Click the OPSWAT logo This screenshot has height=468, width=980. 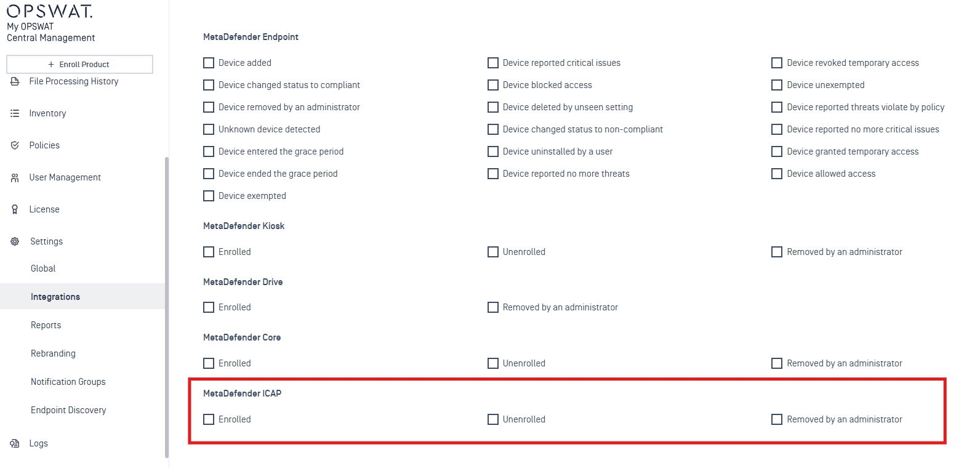click(x=49, y=11)
